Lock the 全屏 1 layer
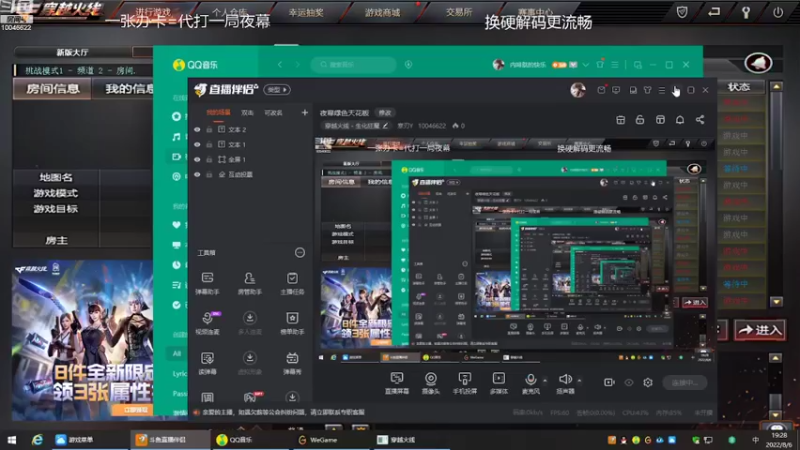 (209, 159)
